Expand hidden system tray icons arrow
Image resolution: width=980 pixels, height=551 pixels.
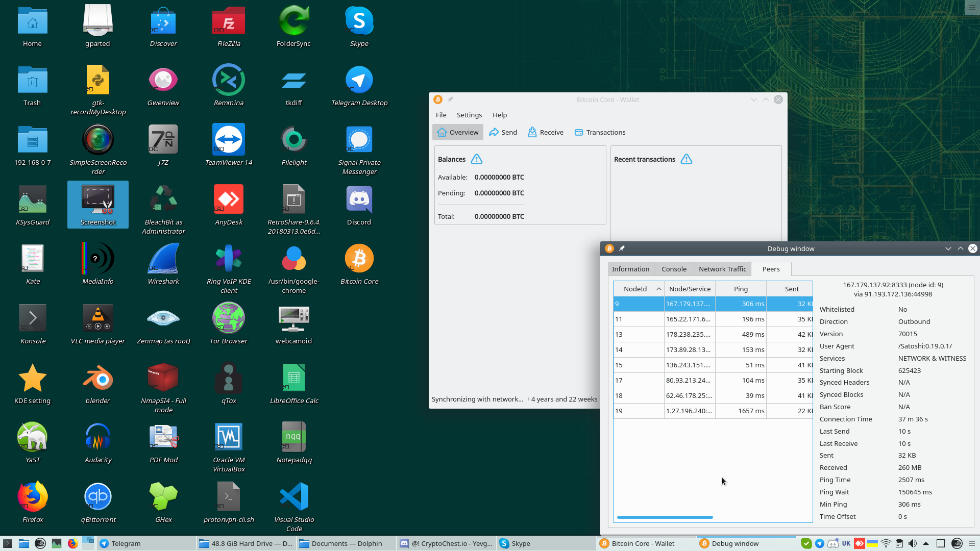(926, 543)
